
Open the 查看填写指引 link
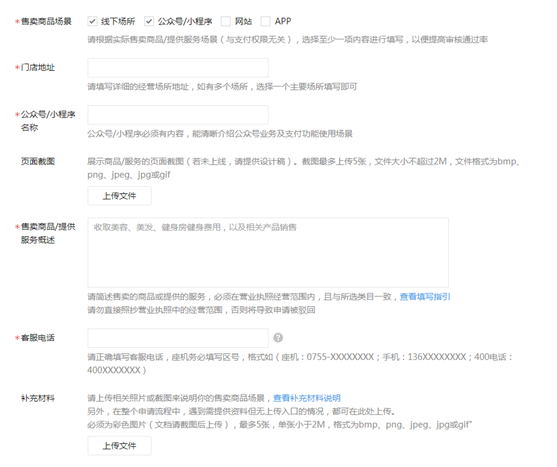click(425, 297)
